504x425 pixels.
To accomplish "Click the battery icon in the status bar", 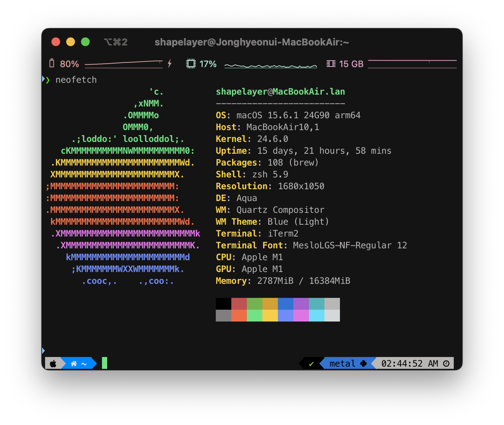I will (52, 64).
